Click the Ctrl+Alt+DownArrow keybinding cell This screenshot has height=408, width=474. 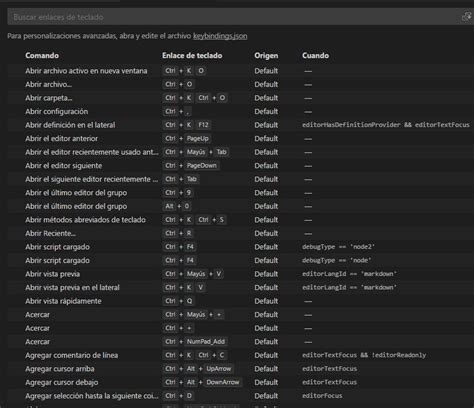(x=203, y=382)
